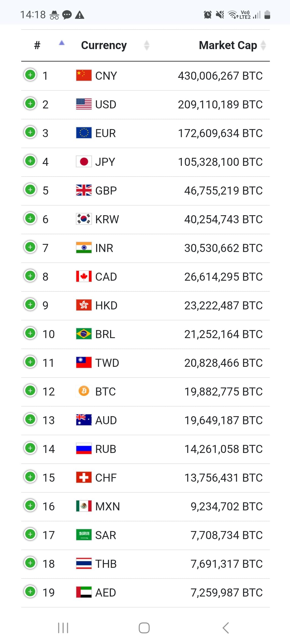Tap the Canada flag icon beside CAD

click(x=84, y=276)
